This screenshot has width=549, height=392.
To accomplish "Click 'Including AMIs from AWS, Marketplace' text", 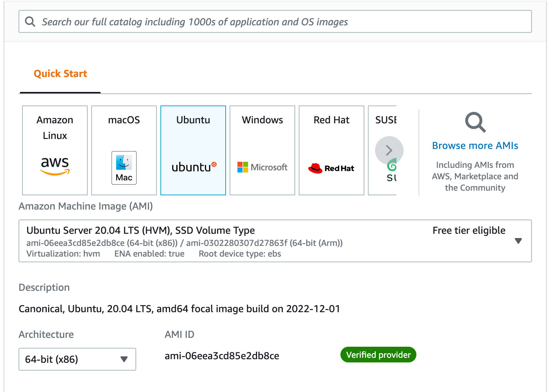I will click(475, 176).
